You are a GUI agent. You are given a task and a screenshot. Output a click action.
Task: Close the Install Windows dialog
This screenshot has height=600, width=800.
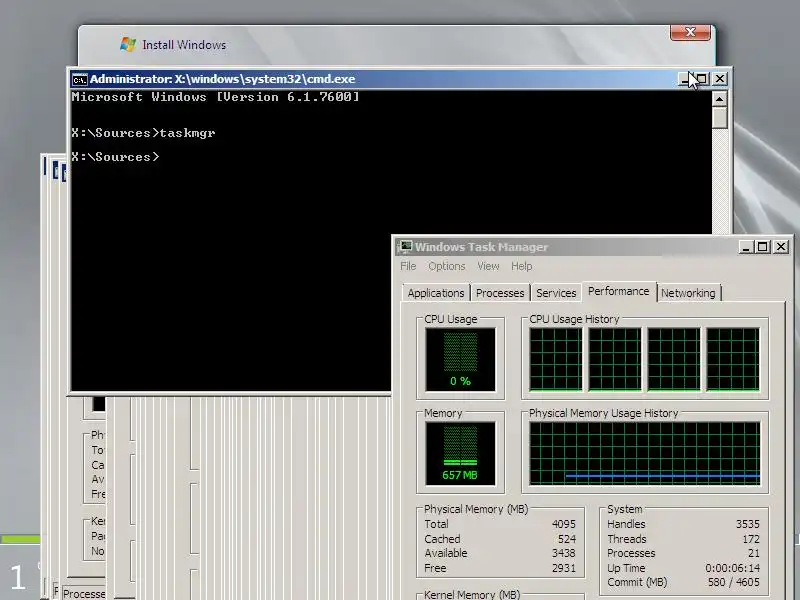tap(690, 32)
